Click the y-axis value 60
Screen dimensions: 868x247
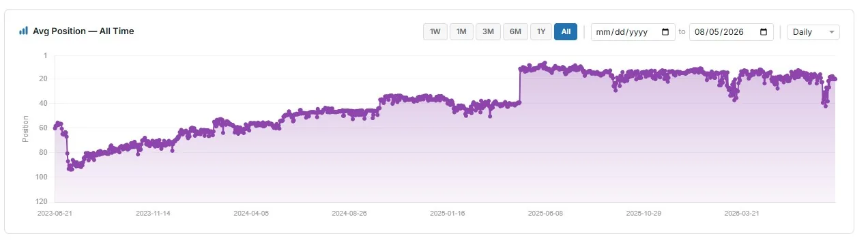44,128
